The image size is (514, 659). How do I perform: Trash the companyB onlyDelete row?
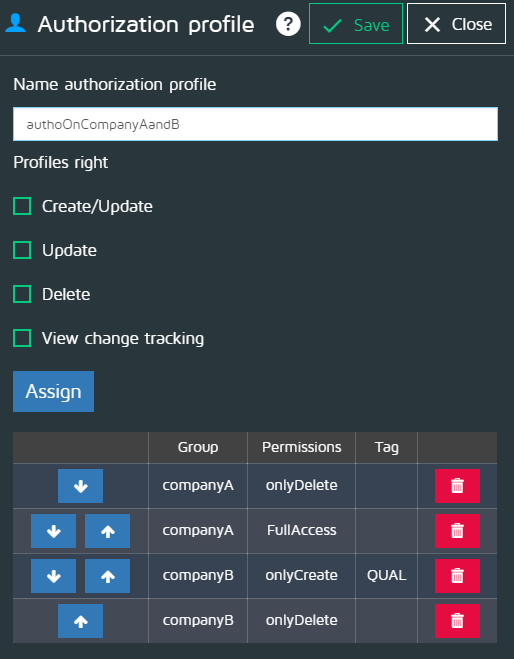click(457, 621)
